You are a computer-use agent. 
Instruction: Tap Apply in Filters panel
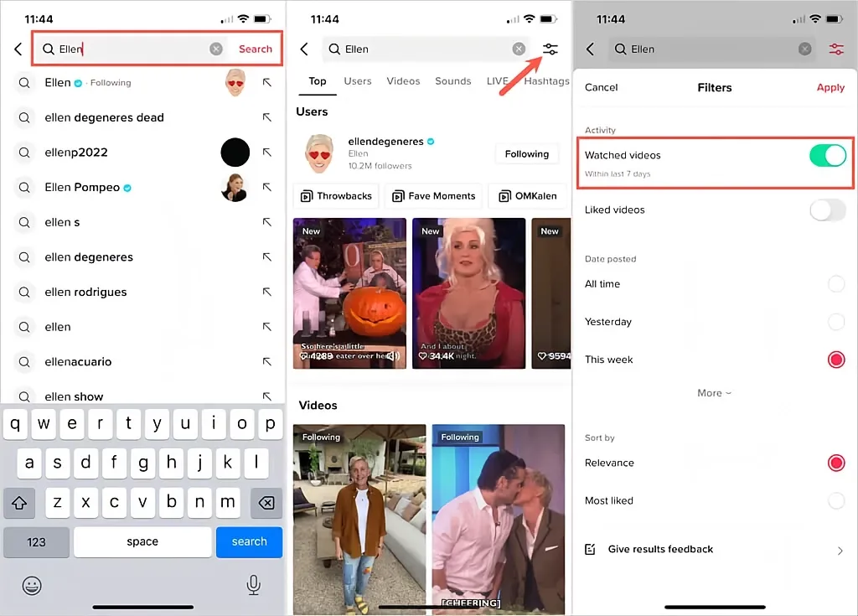tap(830, 87)
